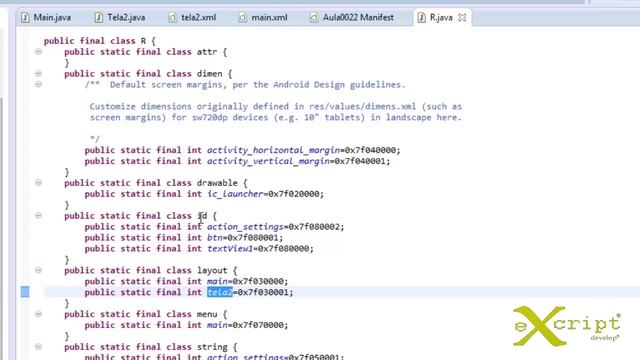Click the Tela2.java file icon
This screenshot has width=640, height=360.
click(99, 18)
